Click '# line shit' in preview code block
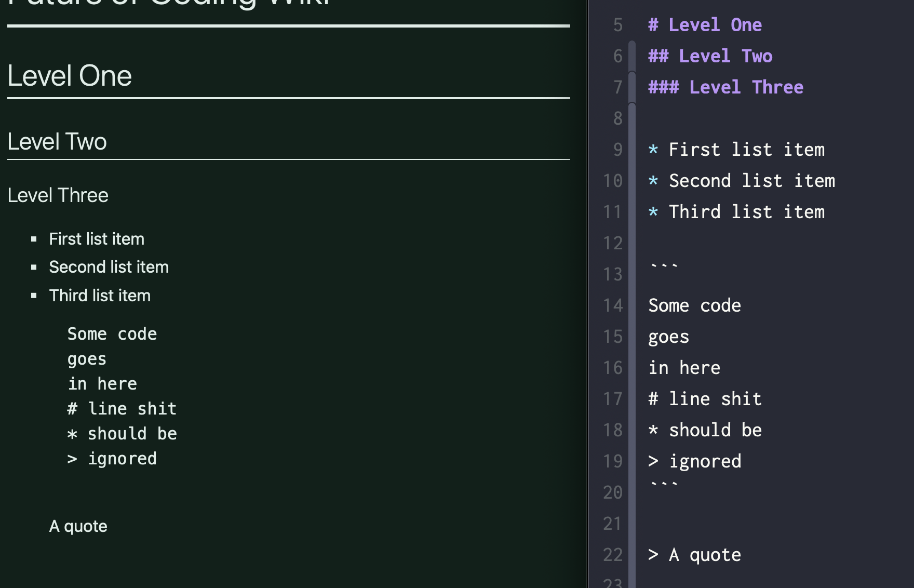Screen dimensions: 914x588 122,409
